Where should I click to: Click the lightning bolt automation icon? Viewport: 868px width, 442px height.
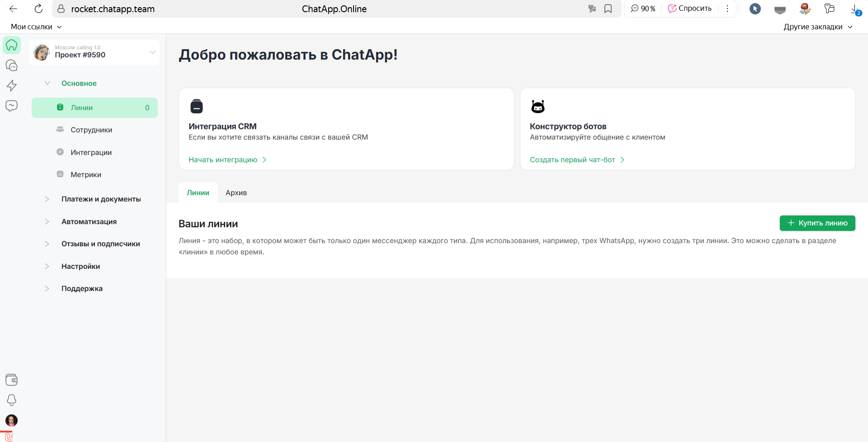coord(12,85)
